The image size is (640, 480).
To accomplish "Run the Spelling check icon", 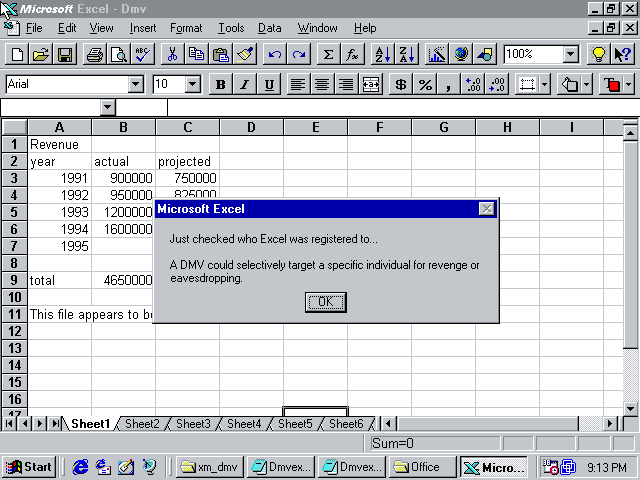I will 143,54.
